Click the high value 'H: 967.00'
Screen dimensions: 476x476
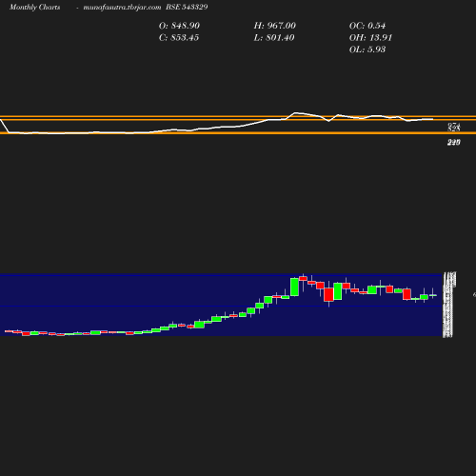275,26
